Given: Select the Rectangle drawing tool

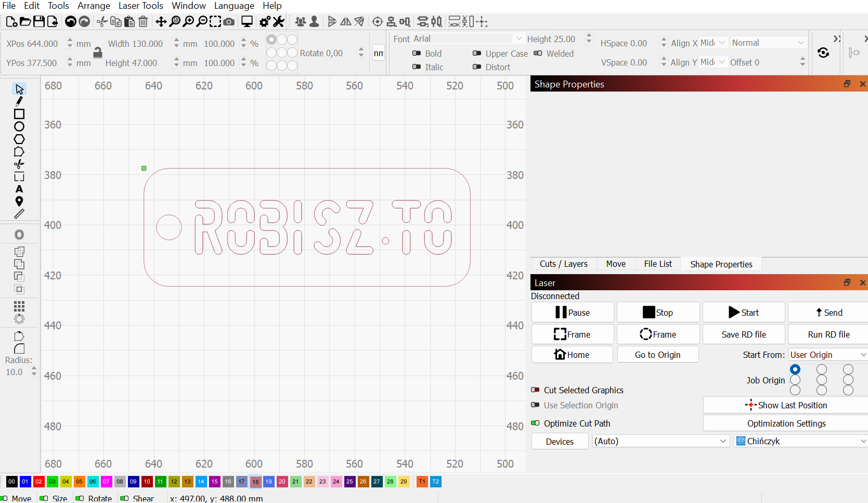Looking at the screenshot, I should click(19, 114).
